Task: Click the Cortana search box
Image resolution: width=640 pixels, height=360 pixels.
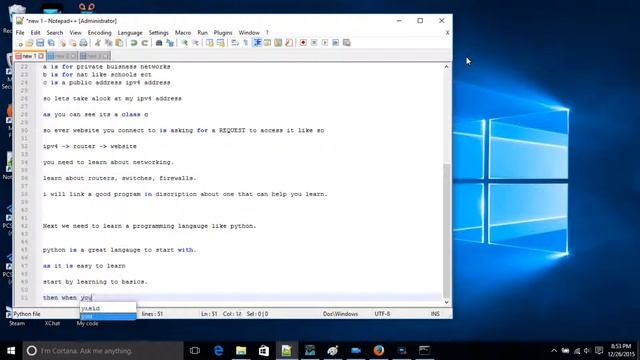Action: 103,351
